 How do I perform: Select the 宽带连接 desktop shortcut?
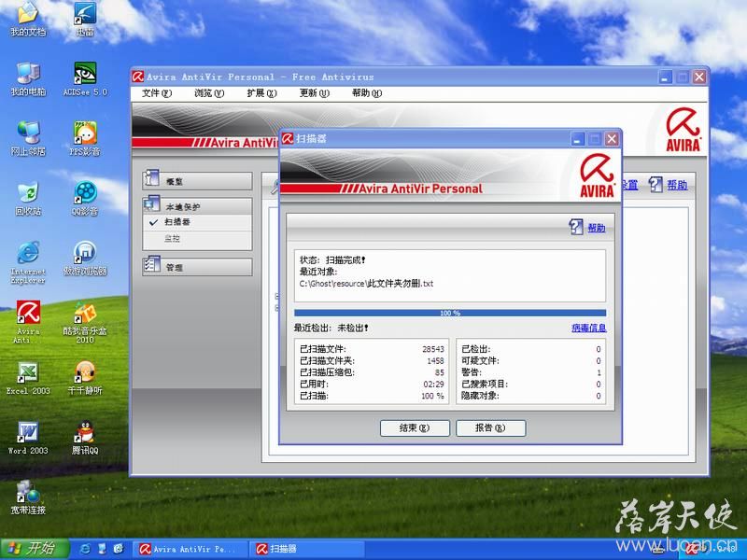(x=28, y=497)
